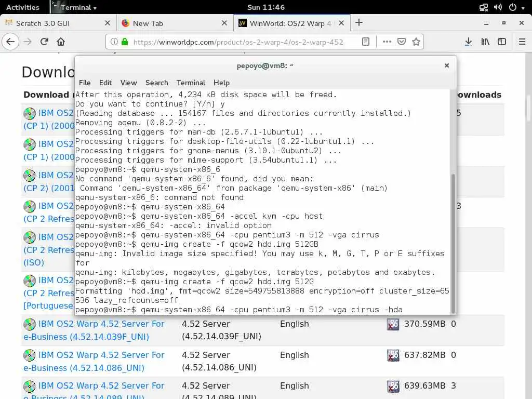Open a new tab with plus button

[359, 23]
